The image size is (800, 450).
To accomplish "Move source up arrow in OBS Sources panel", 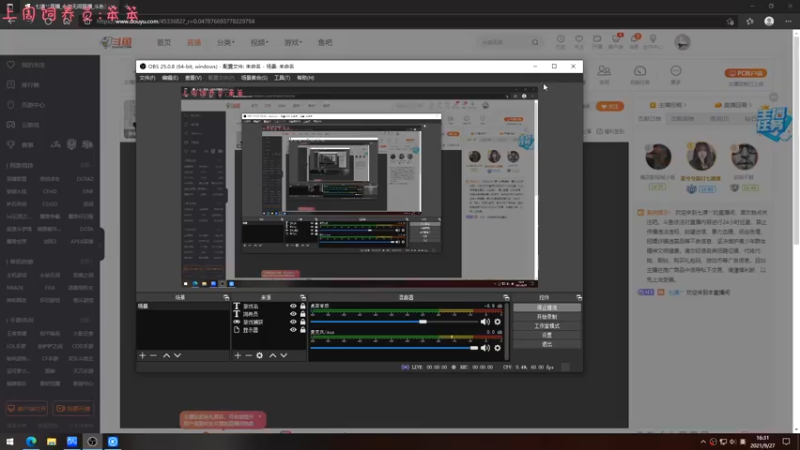I will pyautogui.click(x=272, y=355).
